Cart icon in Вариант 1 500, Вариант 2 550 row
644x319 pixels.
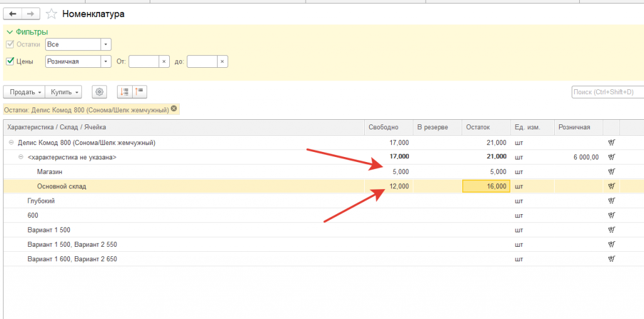[611, 244]
